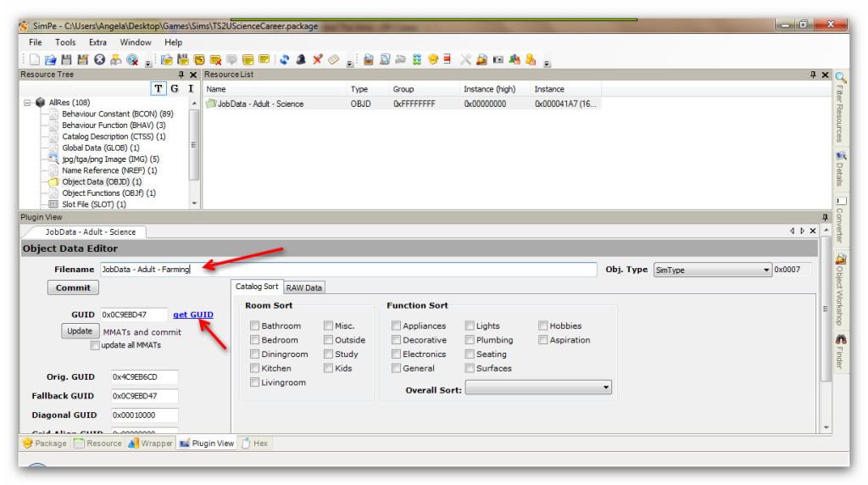Check the Livingroom option

(254, 382)
